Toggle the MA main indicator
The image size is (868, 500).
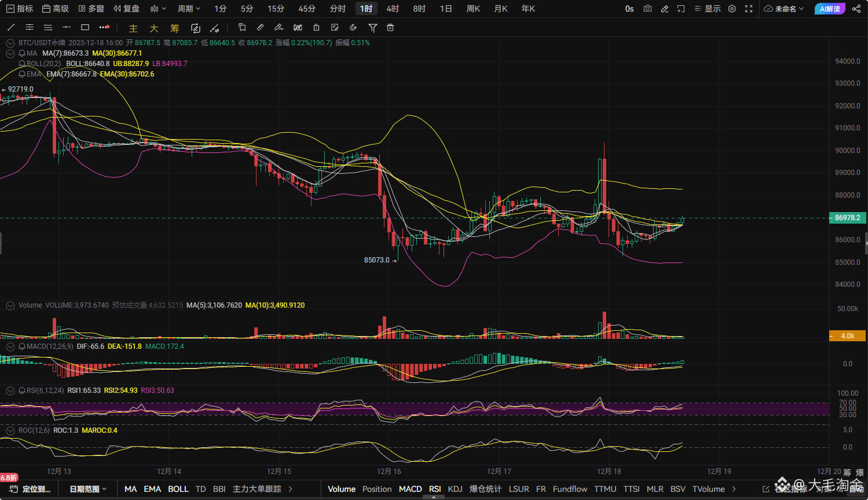(x=131, y=489)
